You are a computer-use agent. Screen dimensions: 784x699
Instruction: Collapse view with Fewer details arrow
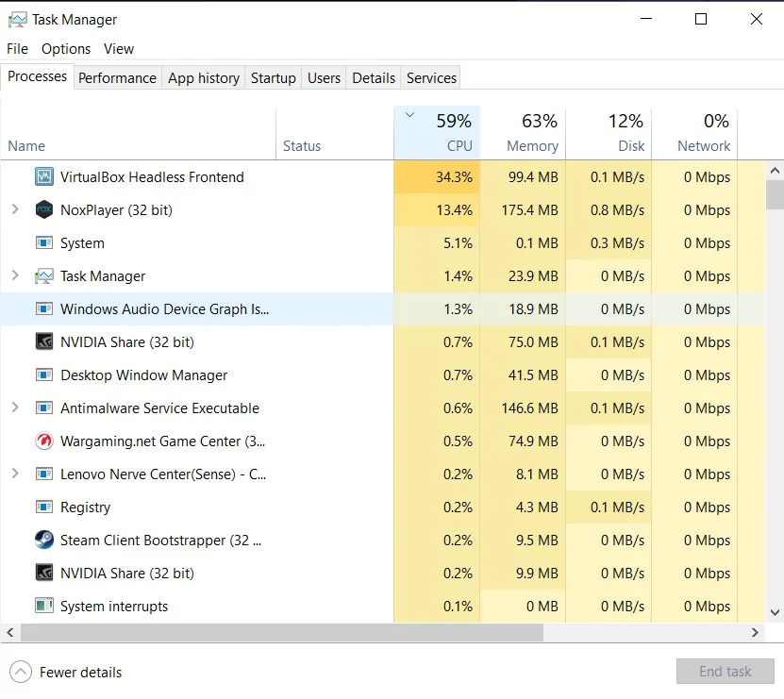coord(21,672)
